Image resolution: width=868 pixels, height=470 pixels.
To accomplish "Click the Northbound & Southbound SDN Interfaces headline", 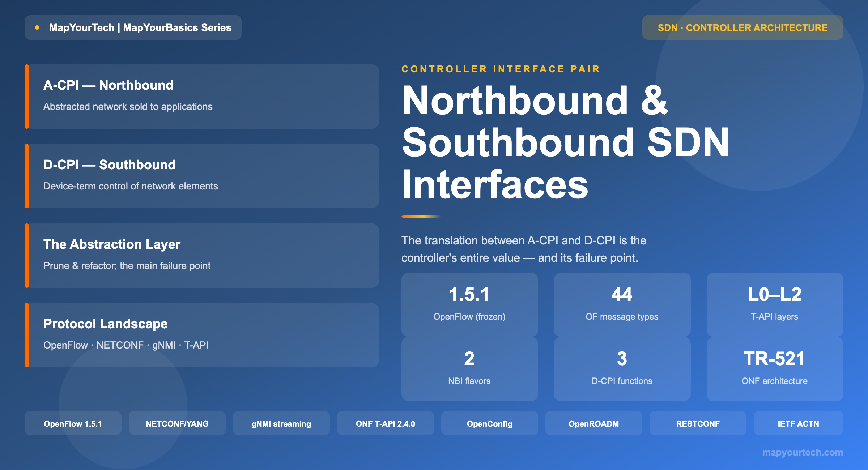I will pos(565,142).
